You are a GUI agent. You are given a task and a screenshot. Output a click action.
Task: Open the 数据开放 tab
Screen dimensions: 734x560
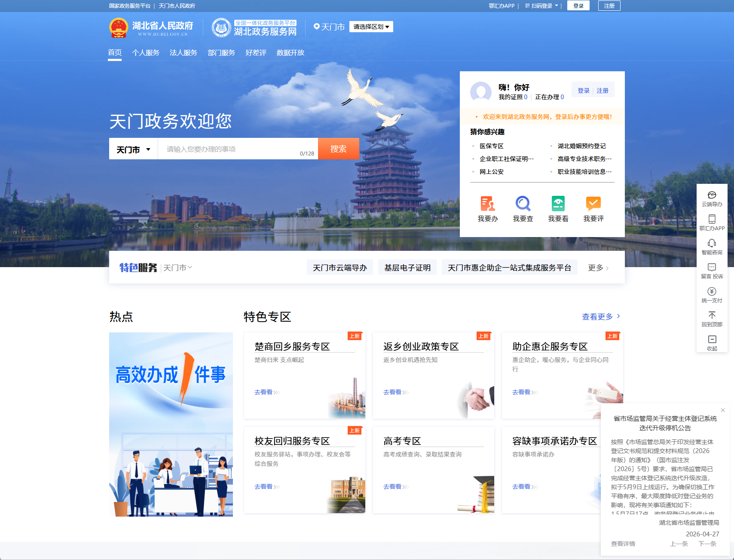291,52
